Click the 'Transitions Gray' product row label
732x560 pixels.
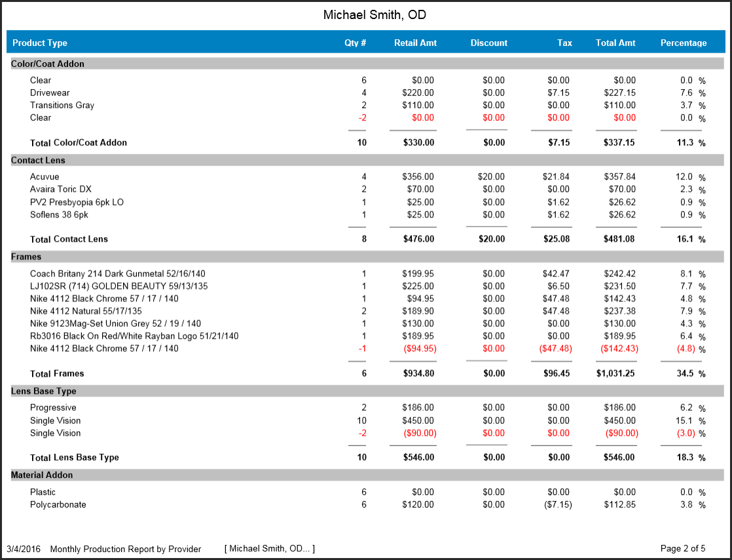(x=62, y=105)
